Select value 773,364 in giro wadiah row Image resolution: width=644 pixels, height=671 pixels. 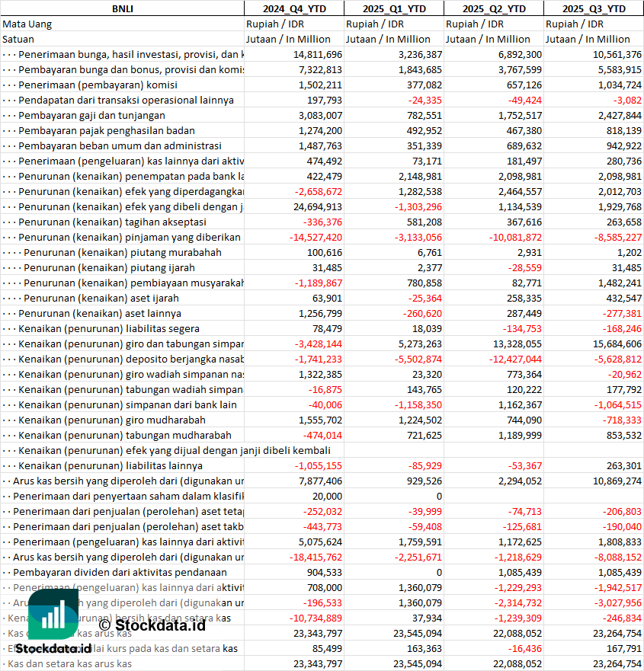(524, 375)
